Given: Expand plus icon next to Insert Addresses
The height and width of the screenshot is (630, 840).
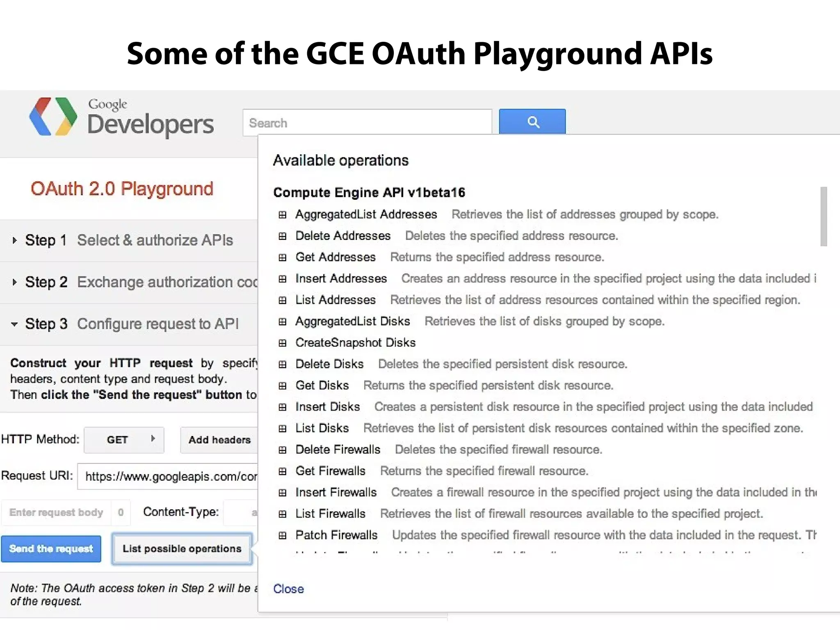Looking at the screenshot, I should 282,278.
